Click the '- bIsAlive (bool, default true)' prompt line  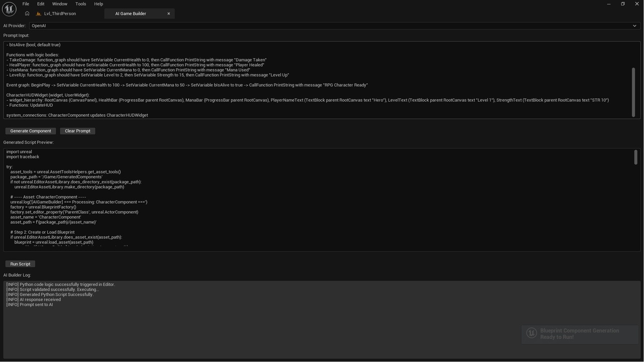pos(33,45)
